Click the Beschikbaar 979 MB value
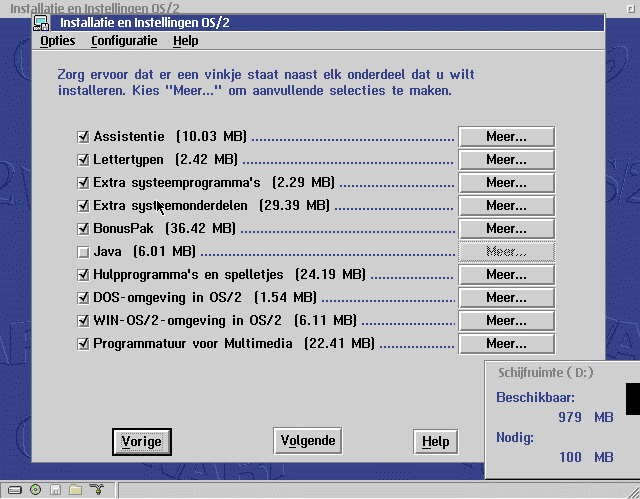Screen dimensions: 640x499 click(586, 417)
